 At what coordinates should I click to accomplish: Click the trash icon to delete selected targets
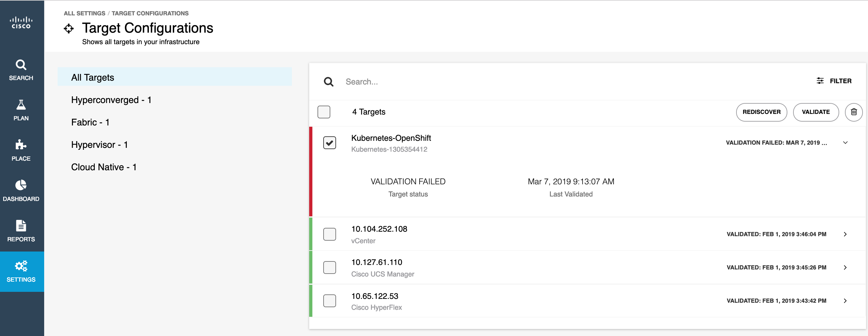tap(854, 112)
